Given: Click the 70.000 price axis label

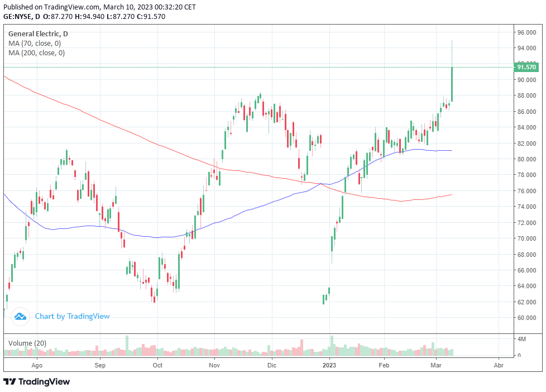Looking at the screenshot, I should click(x=526, y=238).
